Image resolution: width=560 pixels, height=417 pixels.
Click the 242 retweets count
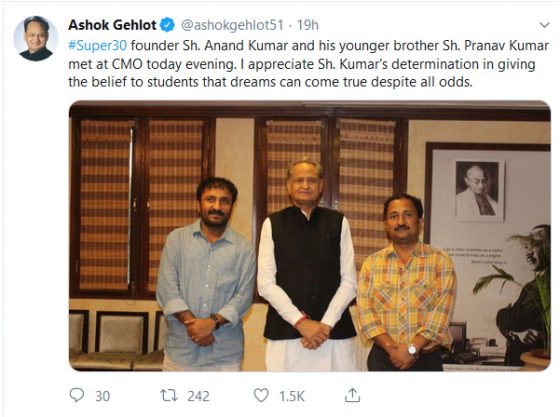coord(198,396)
